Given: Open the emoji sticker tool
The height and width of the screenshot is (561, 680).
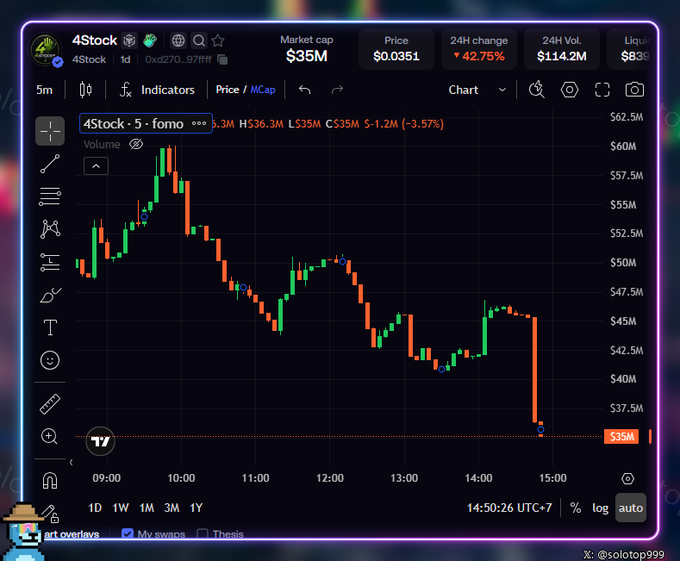Looking at the screenshot, I should pyautogui.click(x=50, y=360).
